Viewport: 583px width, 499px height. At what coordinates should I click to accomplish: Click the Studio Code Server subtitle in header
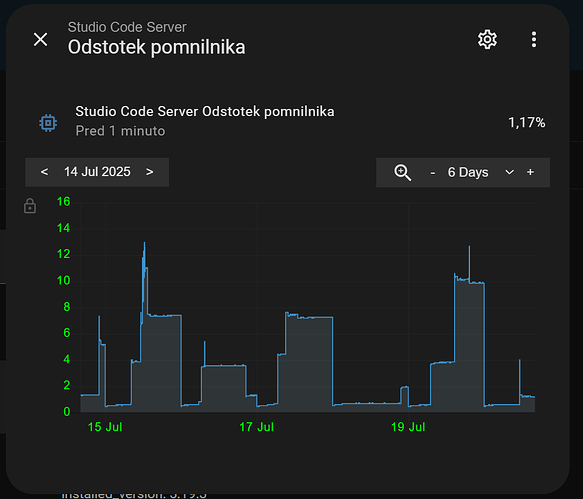[x=127, y=27]
